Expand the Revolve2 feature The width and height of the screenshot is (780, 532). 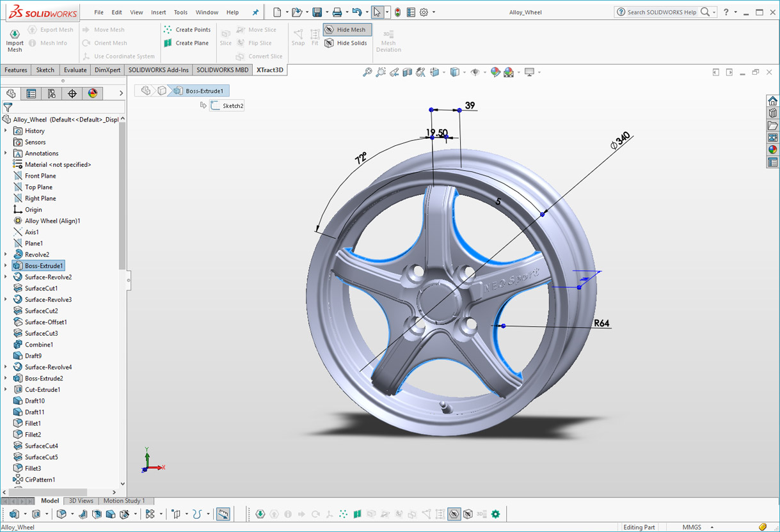click(x=5, y=254)
